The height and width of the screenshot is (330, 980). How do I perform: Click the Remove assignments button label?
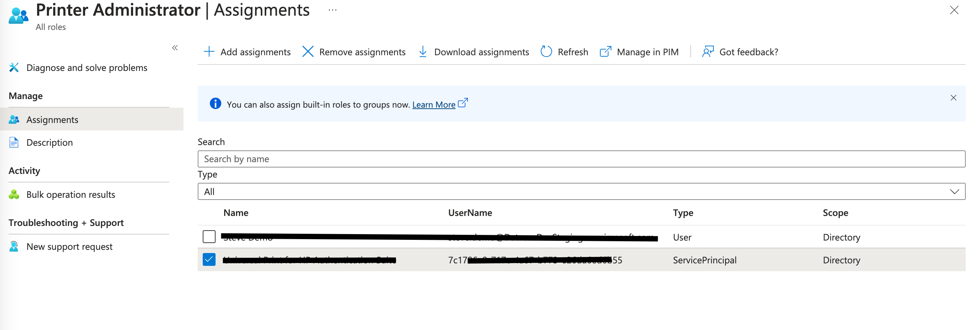(x=362, y=52)
